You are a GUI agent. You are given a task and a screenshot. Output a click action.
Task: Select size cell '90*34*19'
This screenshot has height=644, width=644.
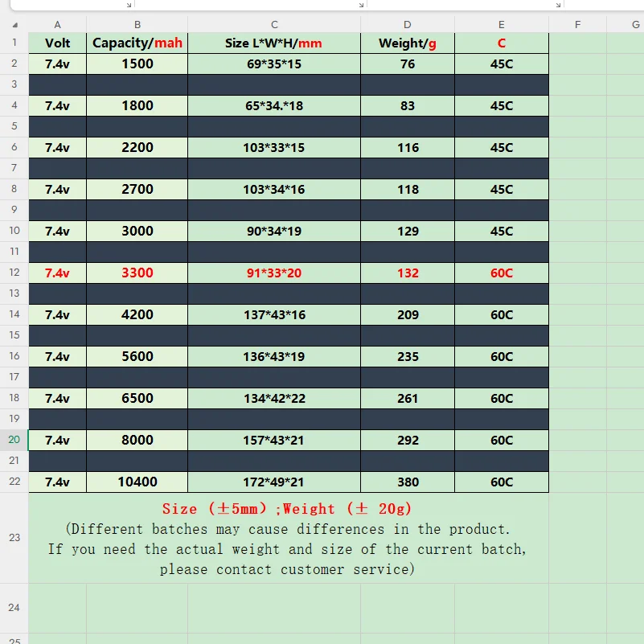tap(274, 232)
